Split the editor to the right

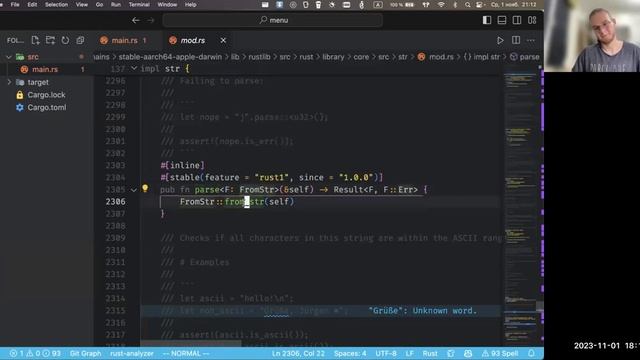(x=516, y=40)
